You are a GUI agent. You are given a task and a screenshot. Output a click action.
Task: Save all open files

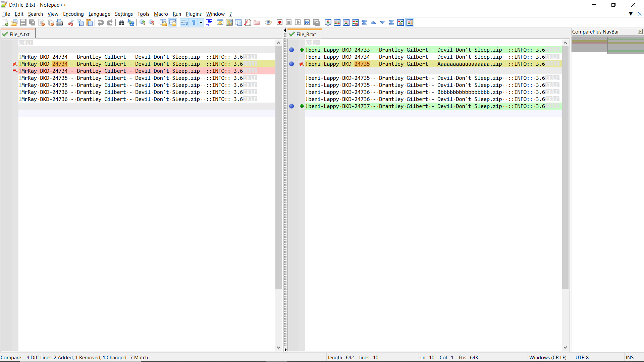click(x=32, y=22)
